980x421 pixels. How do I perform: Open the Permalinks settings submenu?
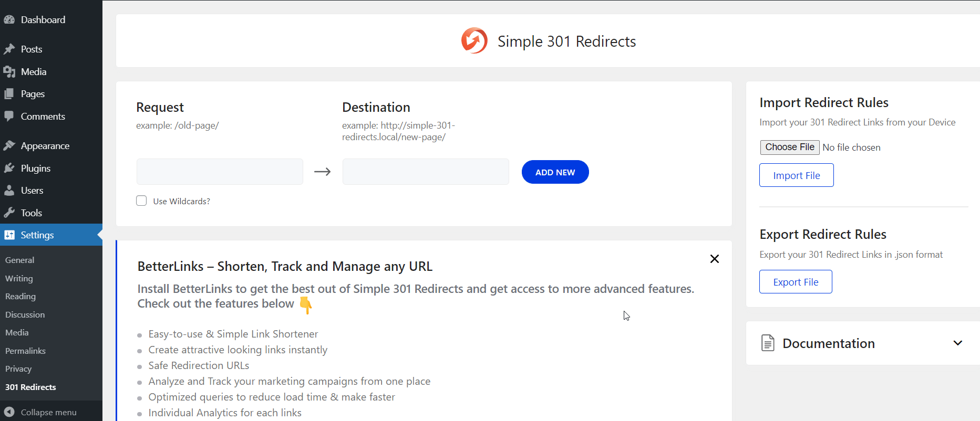point(25,351)
